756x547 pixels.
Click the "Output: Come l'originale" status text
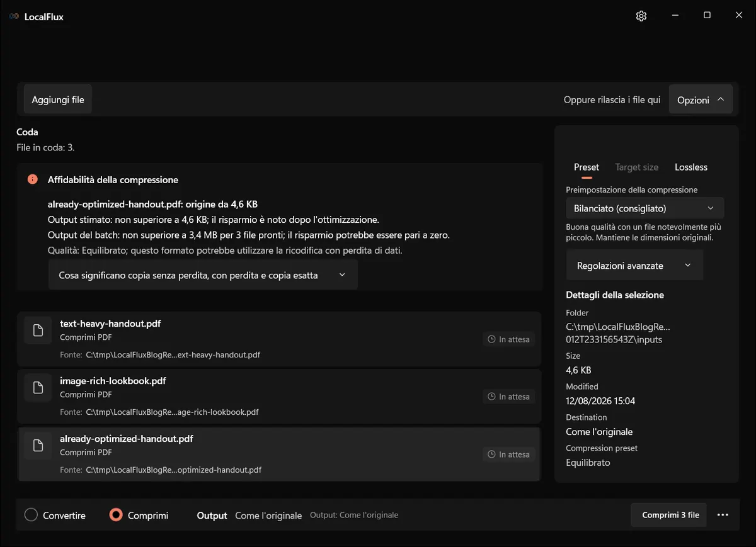click(354, 515)
